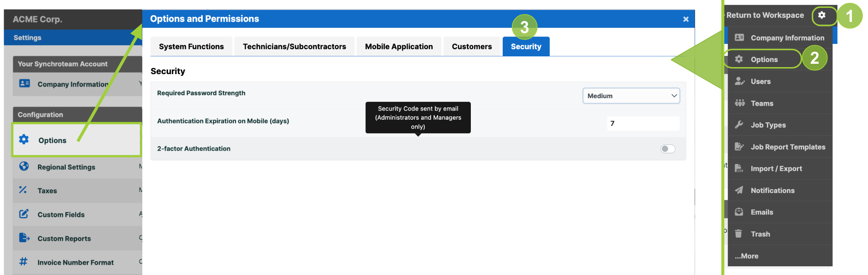This screenshot has width=868, height=275.
Task: Open the Mobile Application tab
Action: 399,46
